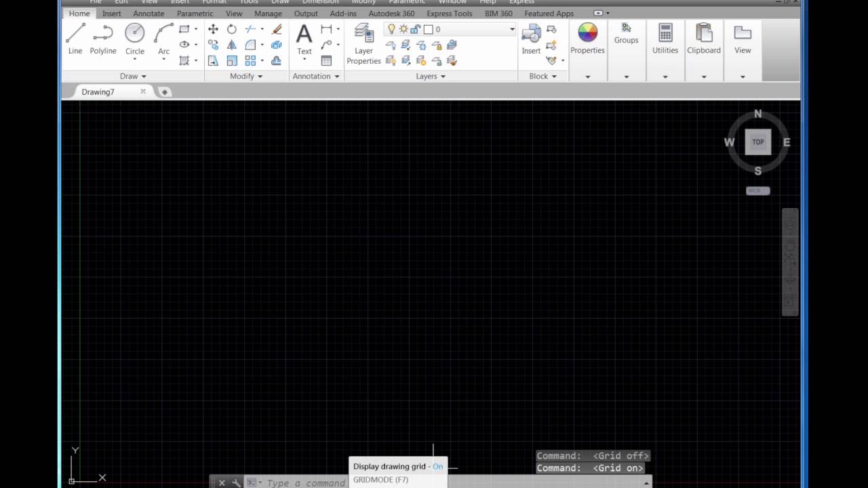Expand the Annotation panel
The height and width of the screenshot is (488, 868).
[316, 76]
